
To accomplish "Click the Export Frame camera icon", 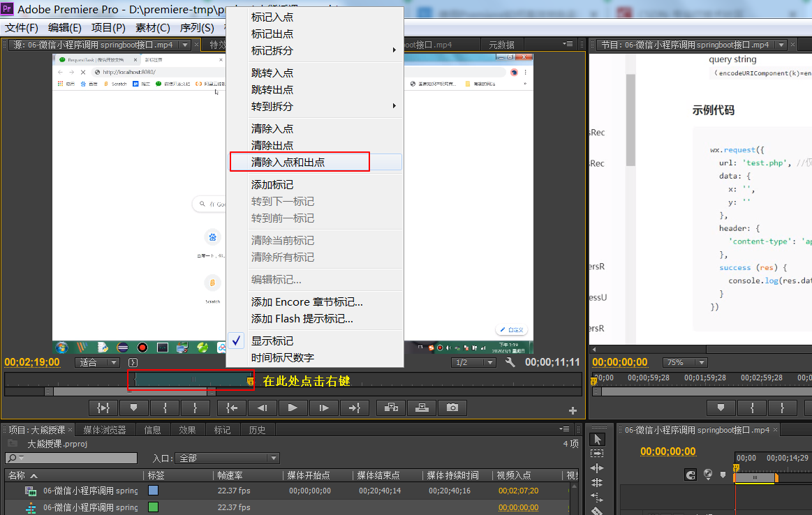I will pyautogui.click(x=452, y=408).
